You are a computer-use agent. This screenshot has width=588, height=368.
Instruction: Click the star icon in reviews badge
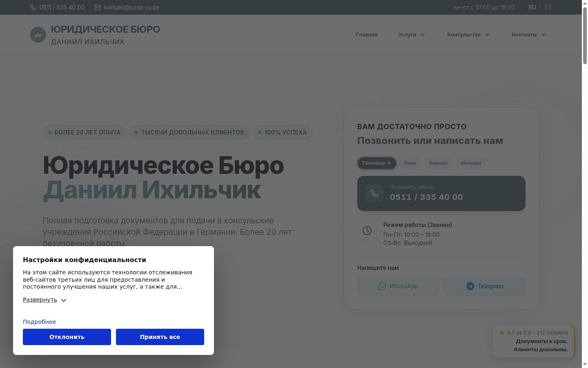click(502, 333)
